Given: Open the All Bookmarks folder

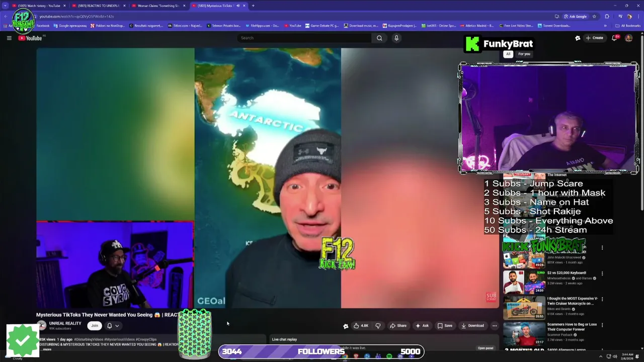Looking at the screenshot, I should point(628,26).
